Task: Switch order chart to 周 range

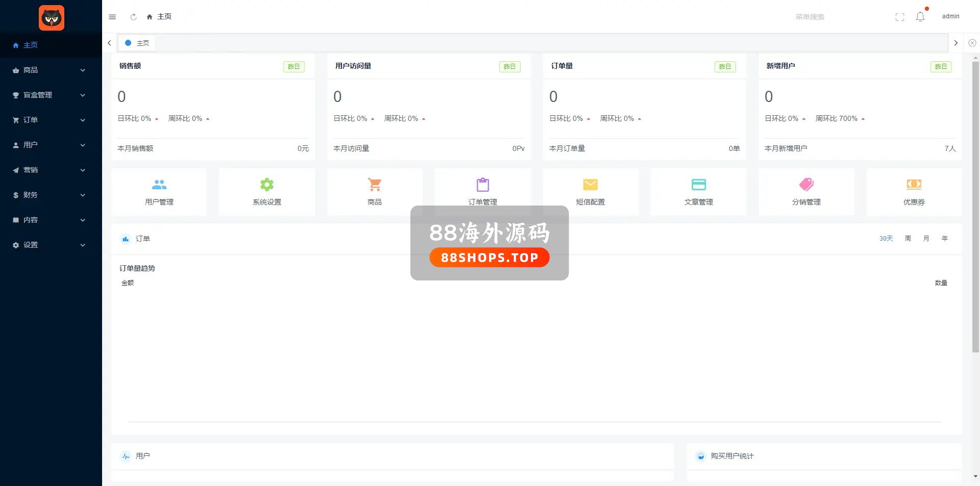Action: tap(908, 239)
